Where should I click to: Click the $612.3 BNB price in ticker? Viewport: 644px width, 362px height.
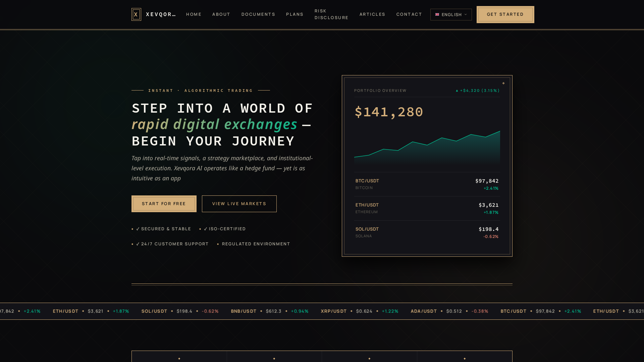pyautogui.click(x=274, y=311)
